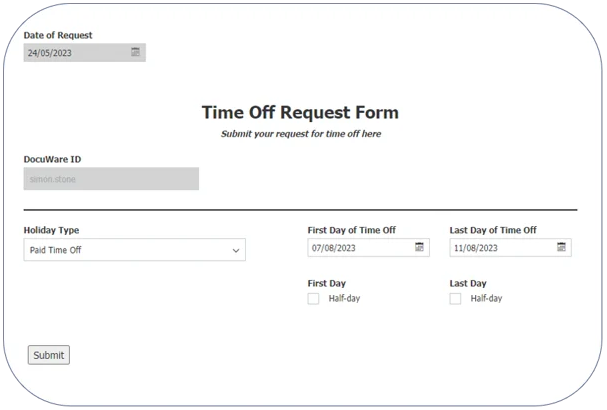The width and height of the screenshot is (607, 410).
Task: Click the Half-day label under Last Day
Action: coord(486,298)
